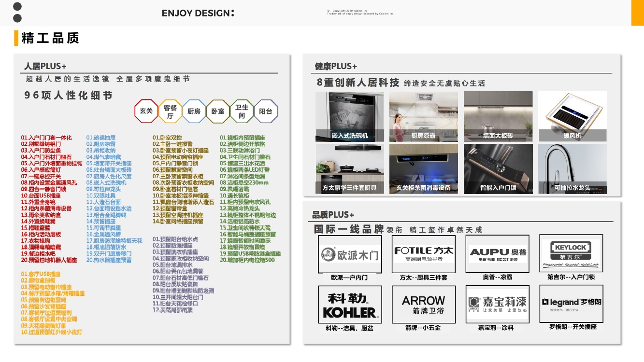The image size is (644, 362).
Task: Click the 96项人性化细节 subtitle
Action: [x=69, y=96]
